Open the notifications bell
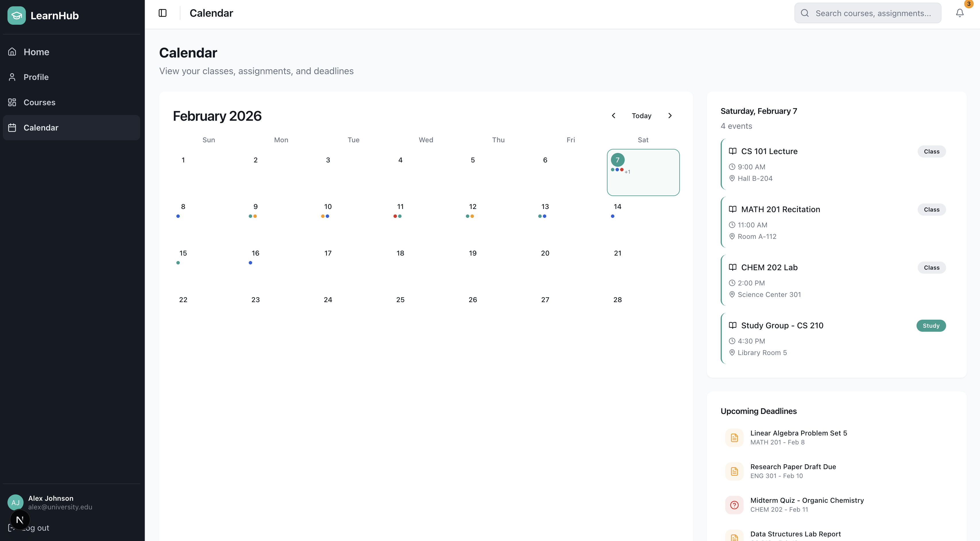Viewport: 980px width, 541px height. pos(959,13)
